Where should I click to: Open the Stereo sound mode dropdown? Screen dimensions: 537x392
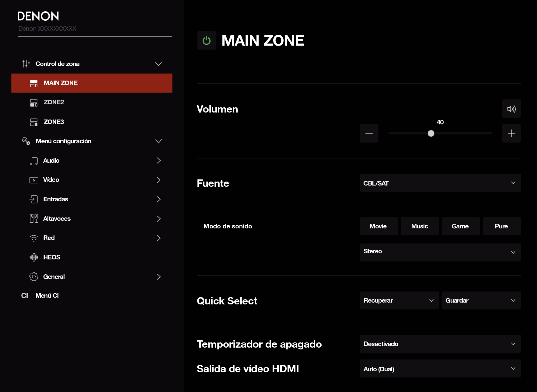pos(440,252)
